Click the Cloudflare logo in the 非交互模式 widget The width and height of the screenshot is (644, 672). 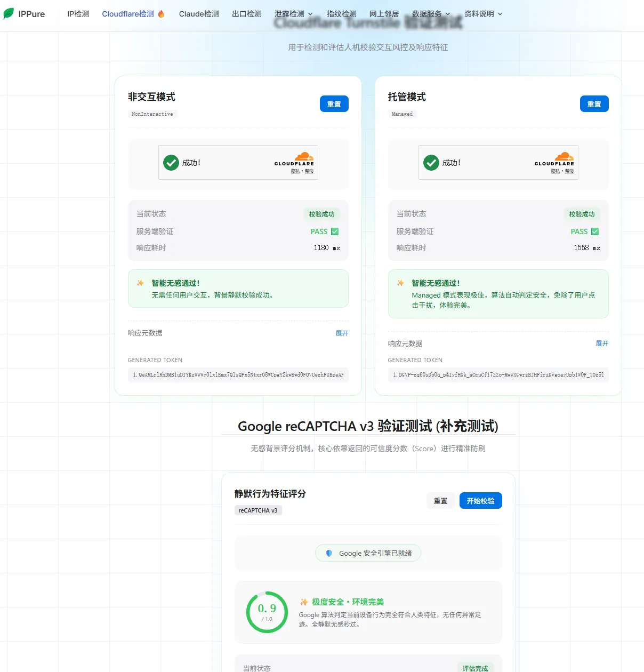[294, 159]
